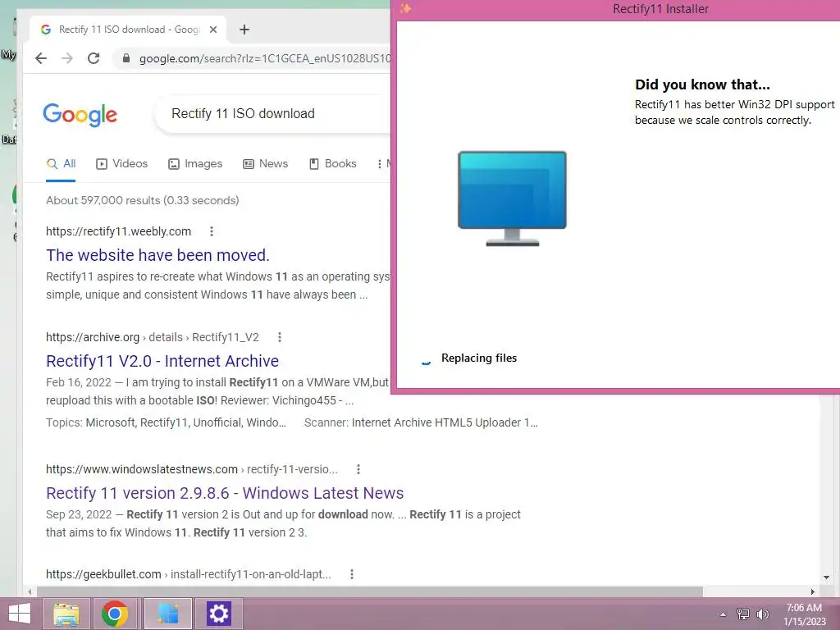Close the Rectify 11 ISO download tab
840x630 pixels.
pos(213,30)
